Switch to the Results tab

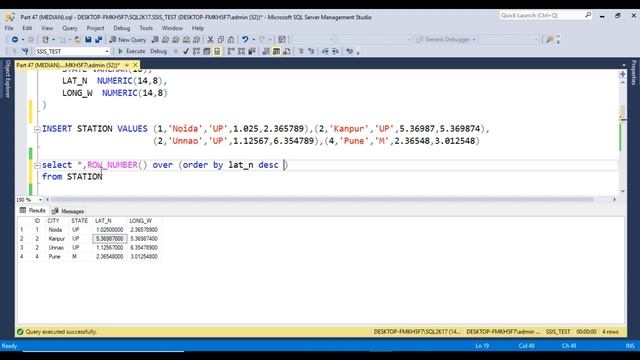click(33, 211)
